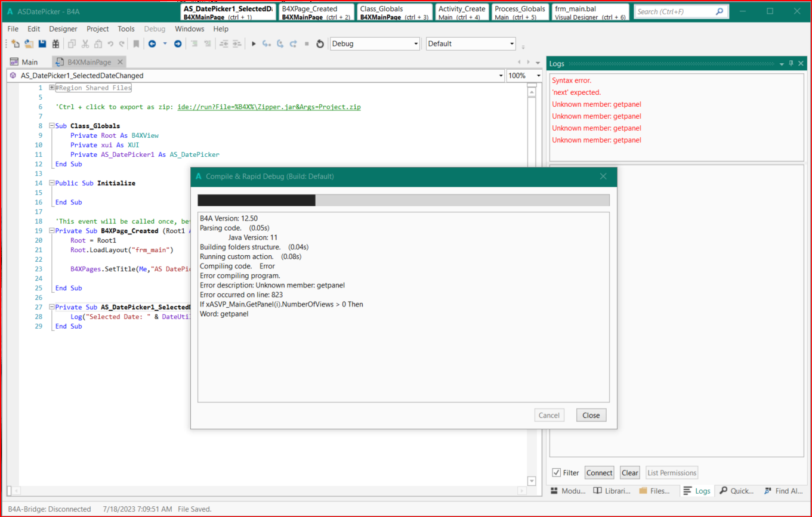Click the Navigate Backward arrow icon
This screenshot has height=517, width=812.
(152, 44)
